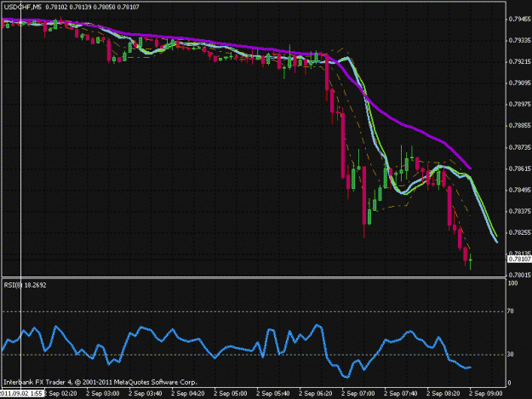Click the 2 Sep 07:40 time label
This screenshot has width=532, height=399.
tap(401, 394)
